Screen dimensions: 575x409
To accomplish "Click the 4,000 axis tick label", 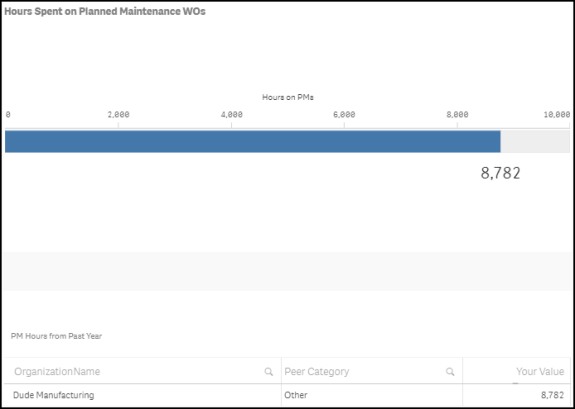I will click(231, 115).
